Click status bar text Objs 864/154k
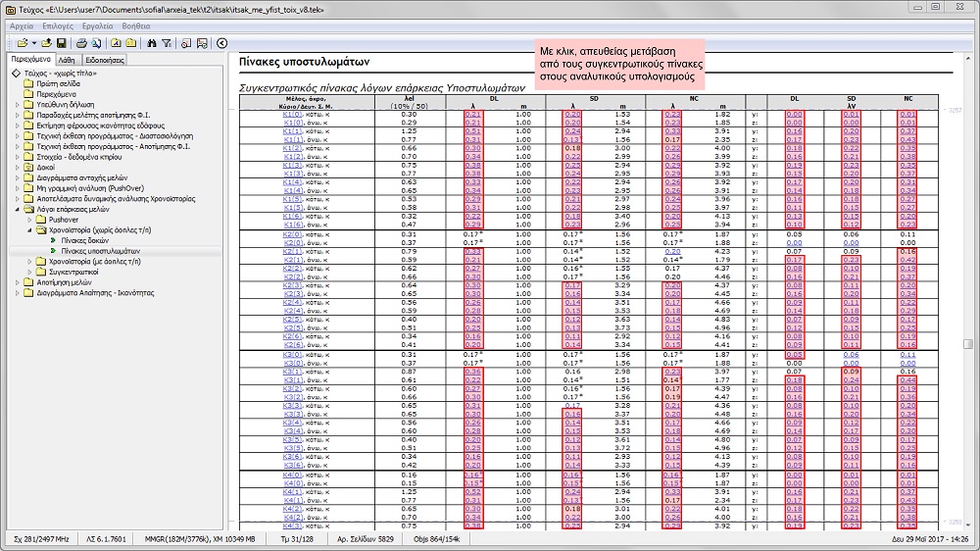Image resolution: width=980 pixels, height=551 pixels. [x=436, y=538]
